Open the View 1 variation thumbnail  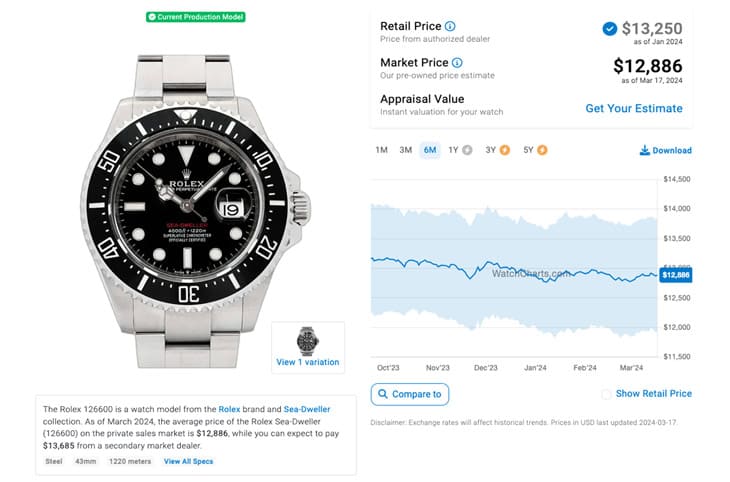point(308,347)
